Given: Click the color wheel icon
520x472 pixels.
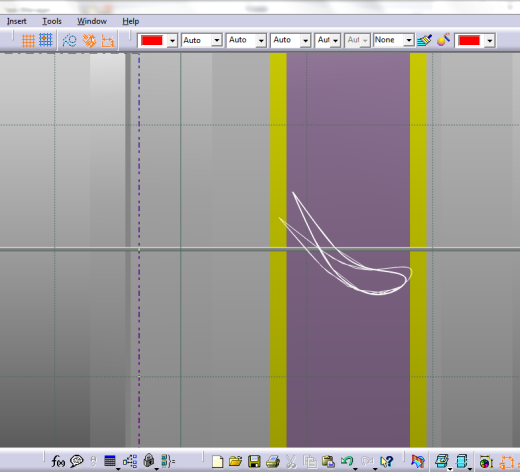Looking at the screenshot, I should click(x=486, y=462).
